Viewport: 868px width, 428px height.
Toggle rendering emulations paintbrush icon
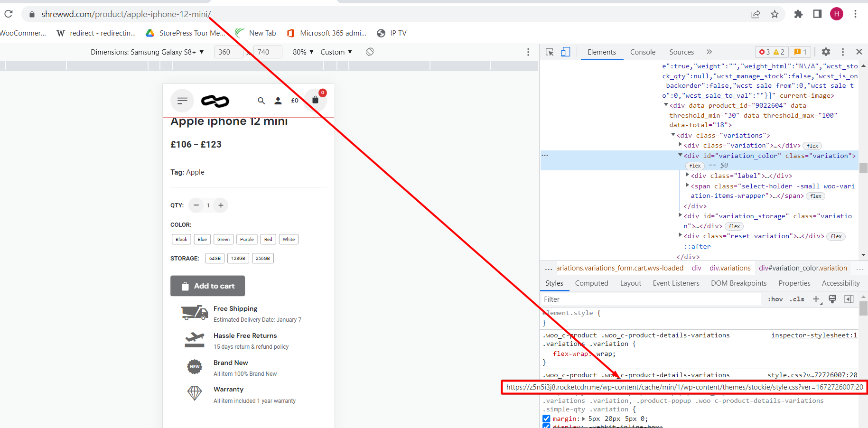(x=832, y=299)
